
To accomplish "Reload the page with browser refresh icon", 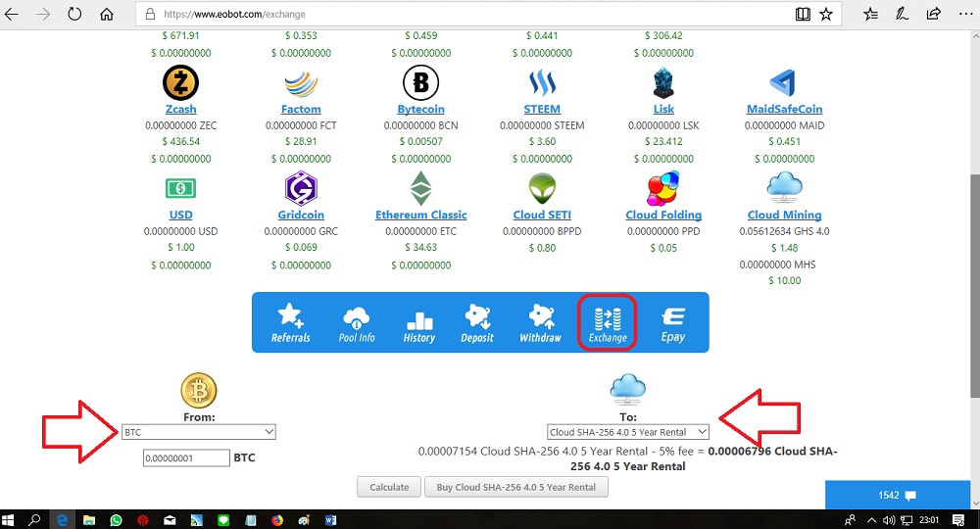I will coord(74,14).
